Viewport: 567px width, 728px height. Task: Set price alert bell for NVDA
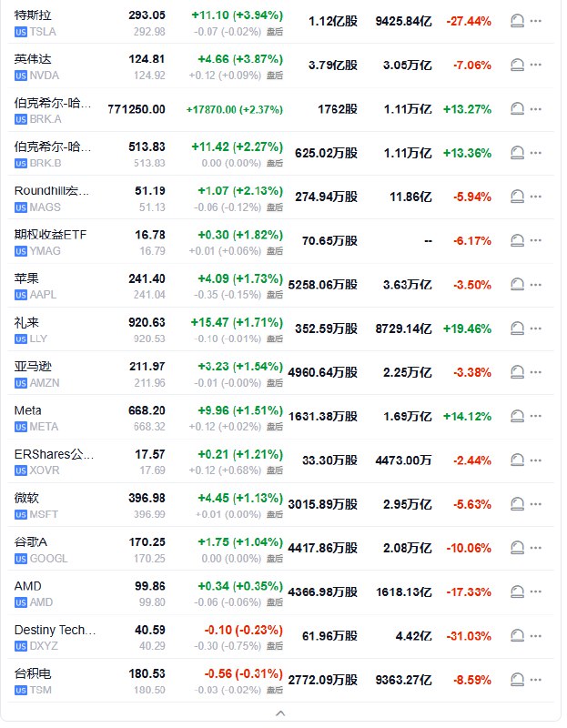[517, 65]
